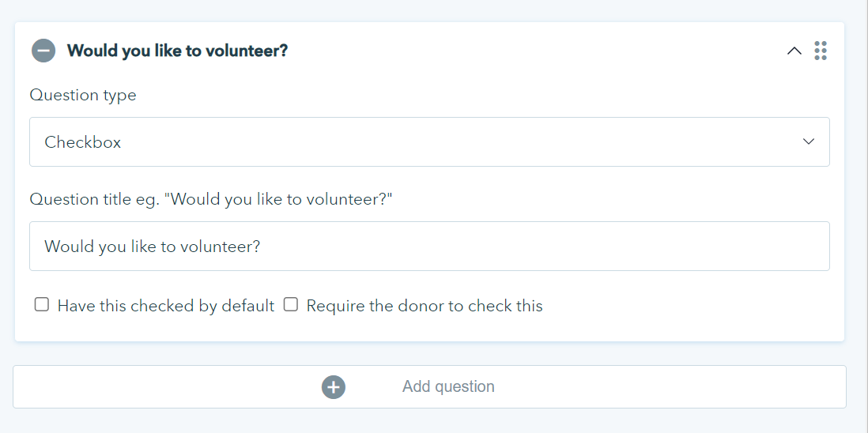Click the "Require the donor to check this" label

point(425,306)
